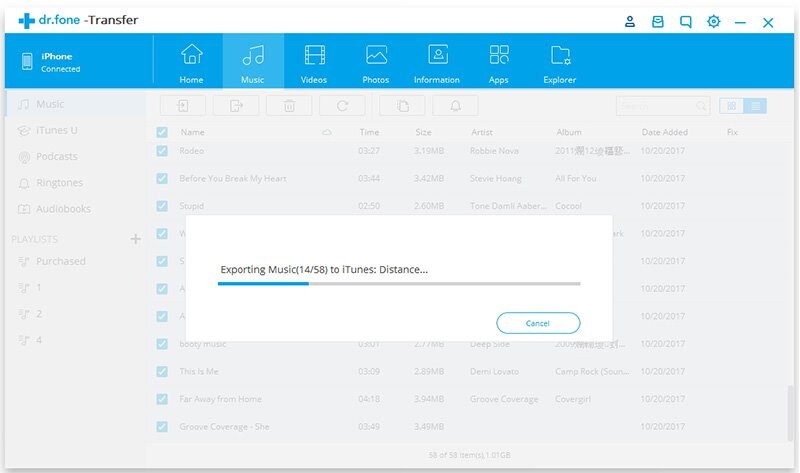
Task: Open the Explorer tab
Action: pyautogui.click(x=560, y=62)
